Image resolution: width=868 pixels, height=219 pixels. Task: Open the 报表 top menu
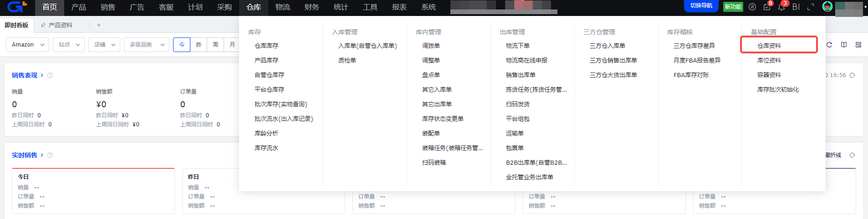click(399, 7)
